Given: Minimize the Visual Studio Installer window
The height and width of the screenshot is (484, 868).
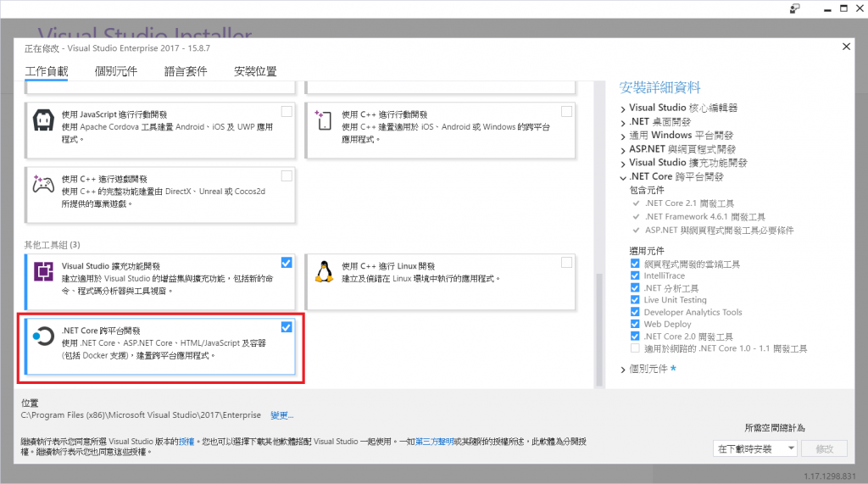Looking at the screenshot, I should [827, 8].
